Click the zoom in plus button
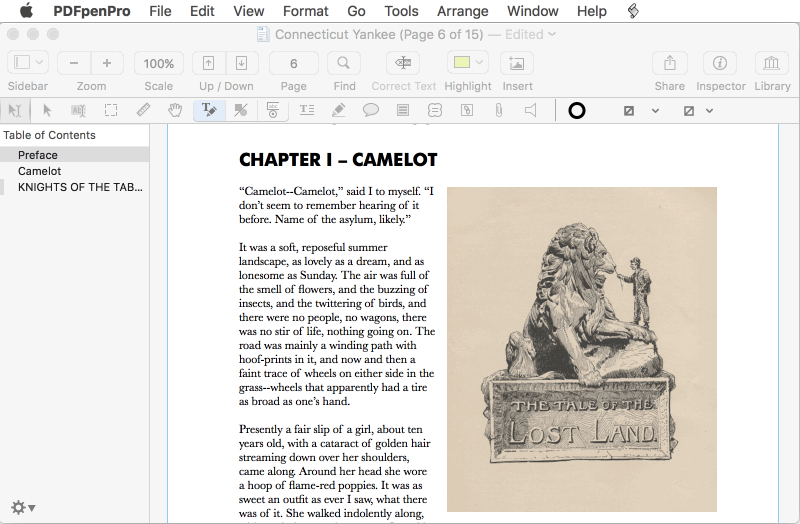Image resolution: width=800 pixels, height=524 pixels. point(107,63)
